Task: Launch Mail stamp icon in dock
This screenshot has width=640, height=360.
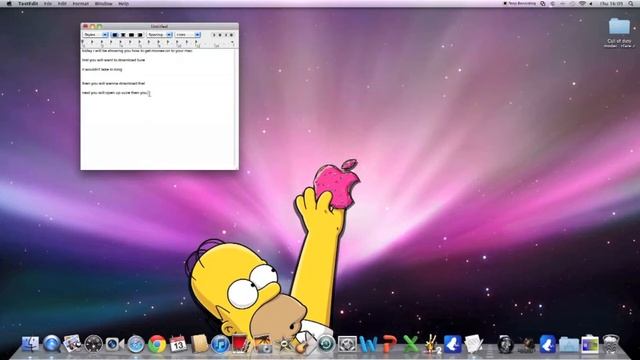Action: [x=73, y=344]
